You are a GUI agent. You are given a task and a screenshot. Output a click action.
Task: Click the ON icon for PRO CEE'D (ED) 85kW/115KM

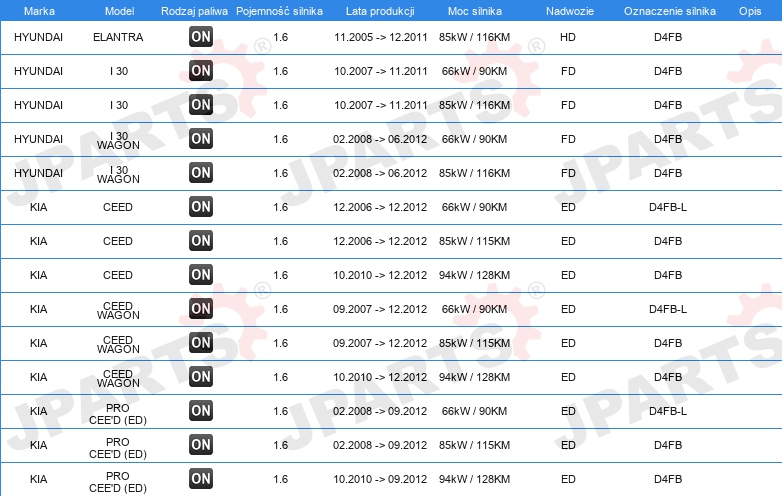click(201, 445)
